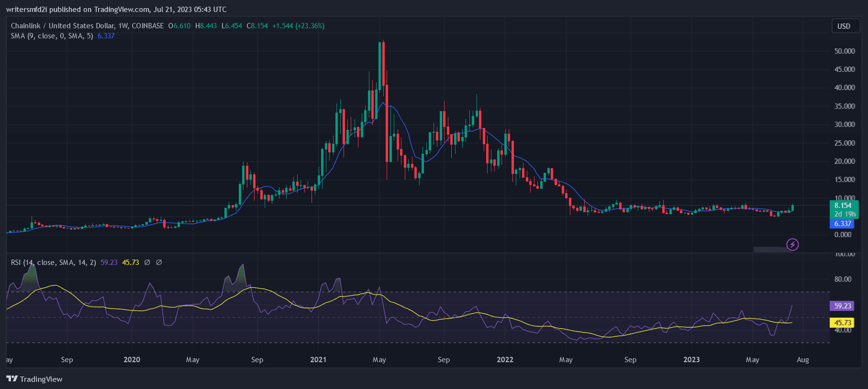
Task: Select the RSI (14, close, SMA, 14, 2) legend
Action: point(54,263)
